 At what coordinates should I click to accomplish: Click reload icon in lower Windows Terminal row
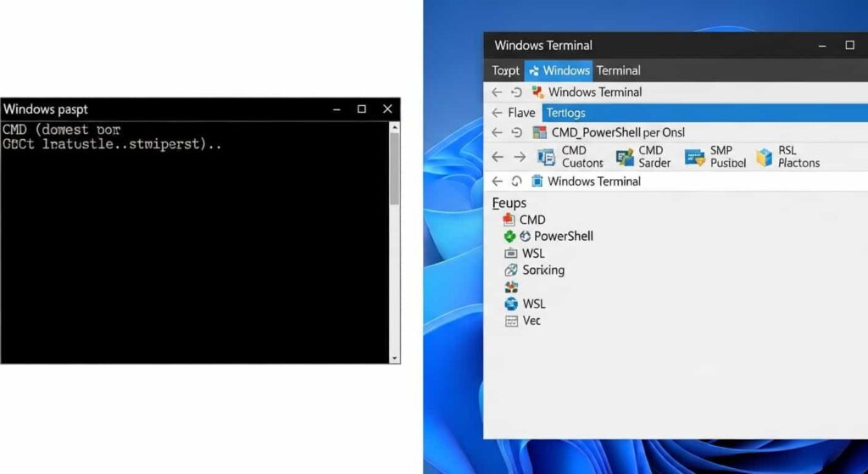point(516,181)
